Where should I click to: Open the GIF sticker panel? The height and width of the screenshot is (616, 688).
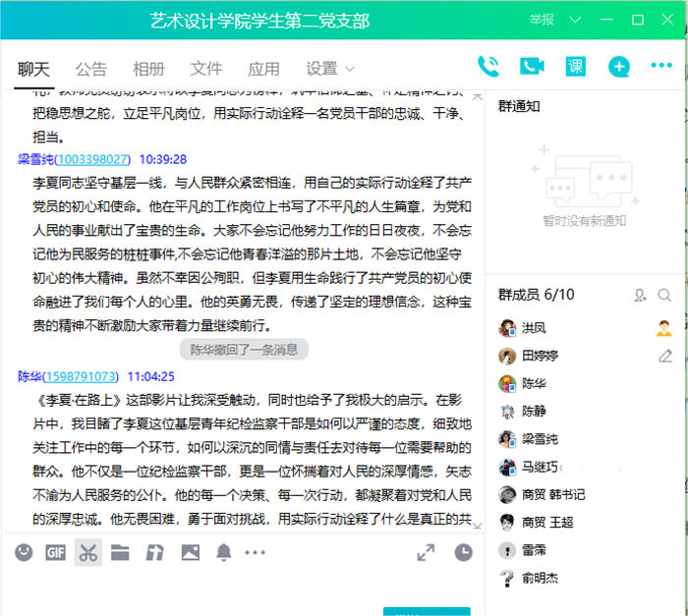tap(56, 552)
